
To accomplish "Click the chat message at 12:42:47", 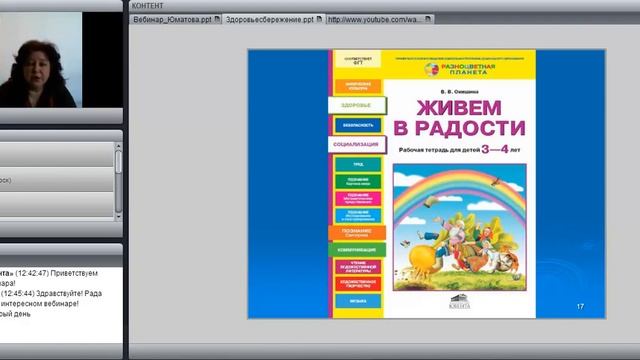I will 49,278.
